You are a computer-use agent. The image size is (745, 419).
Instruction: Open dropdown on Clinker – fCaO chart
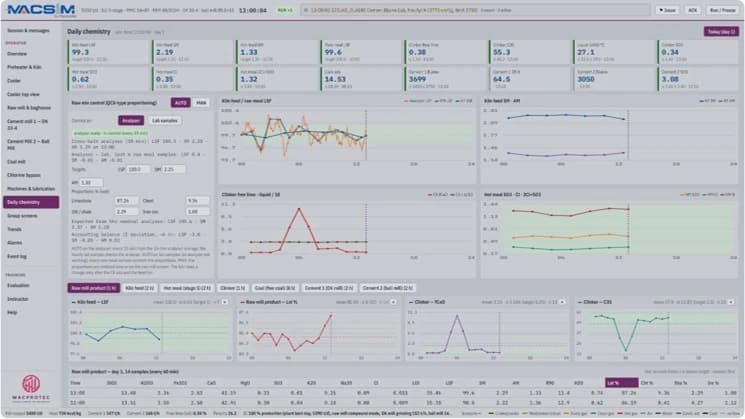click(x=562, y=302)
